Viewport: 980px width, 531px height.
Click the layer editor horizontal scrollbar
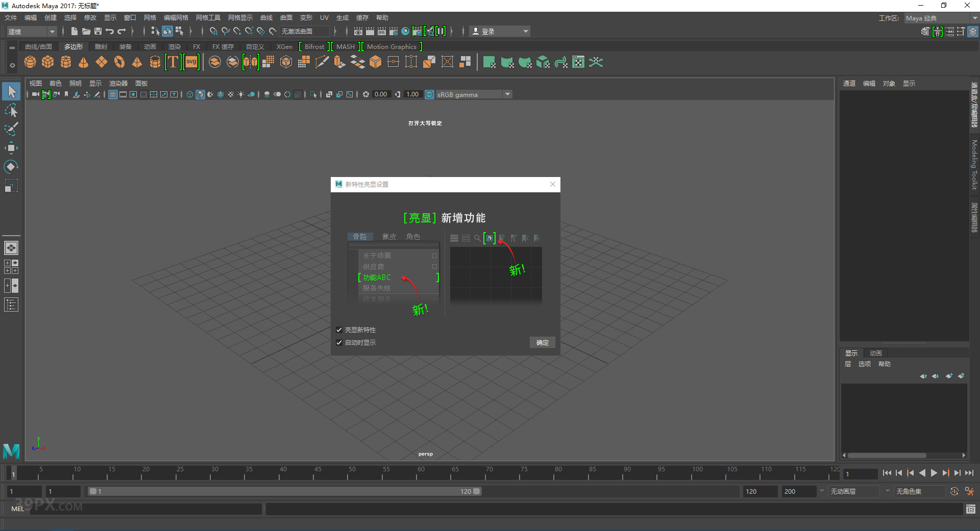click(x=887, y=455)
